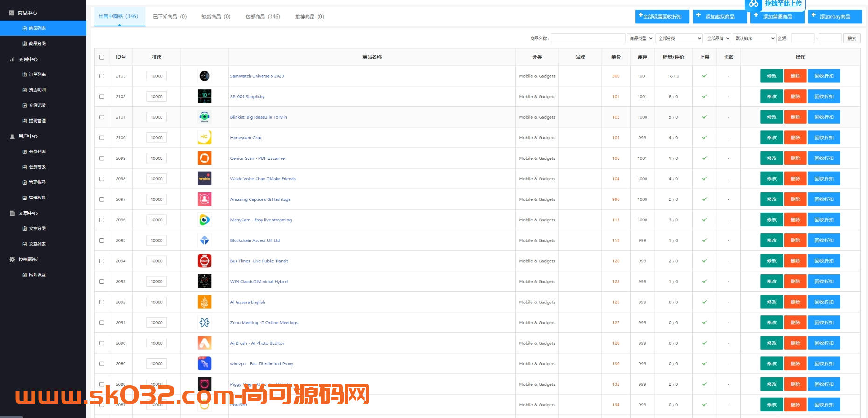Expand the 控制面板 sidebar group
The image size is (868, 418).
click(43, 260)
